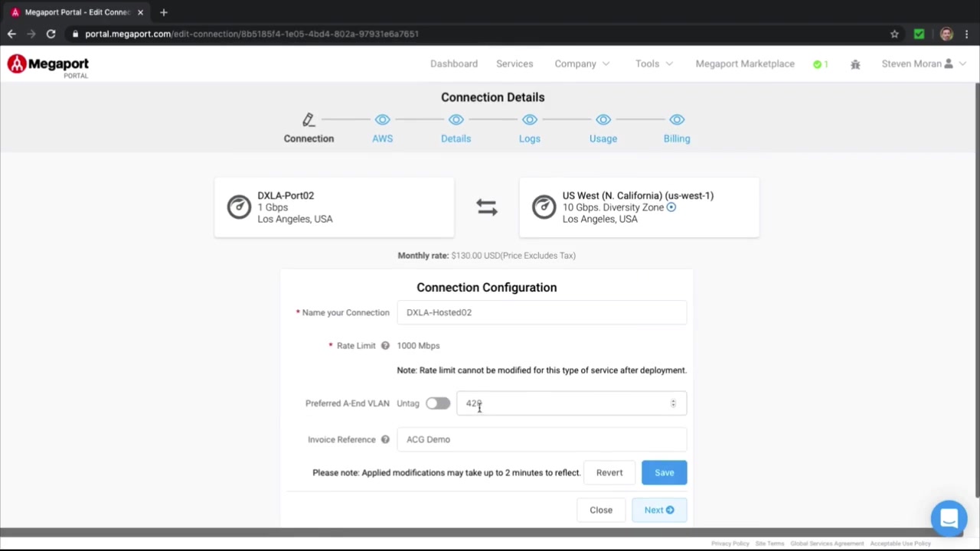Click the DXLA-Port02 speedometer icon
The width and height of the screenshot is (980, 551).
tap(239, 207)
